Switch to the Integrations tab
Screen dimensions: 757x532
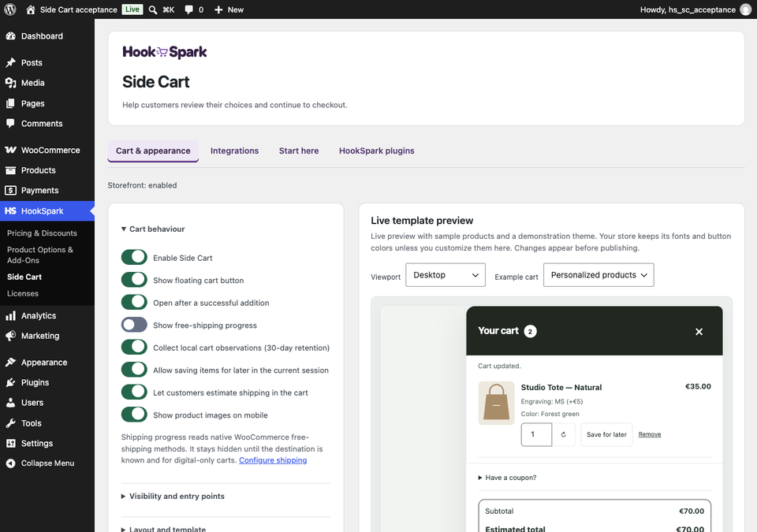(235, 151)
